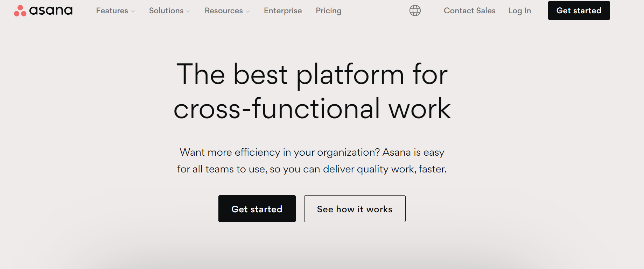Click Get started button below the headline
This screenshot has width=644, height=269.
(257, 208)
